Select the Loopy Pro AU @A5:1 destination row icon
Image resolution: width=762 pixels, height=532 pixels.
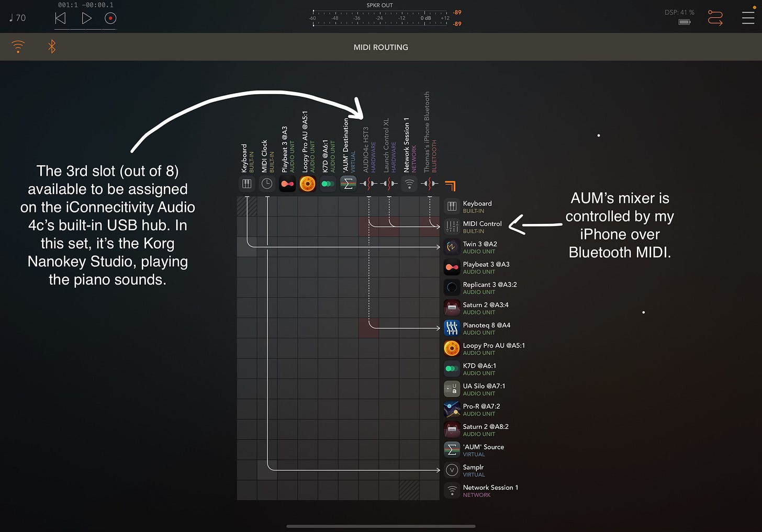point(452,348)
